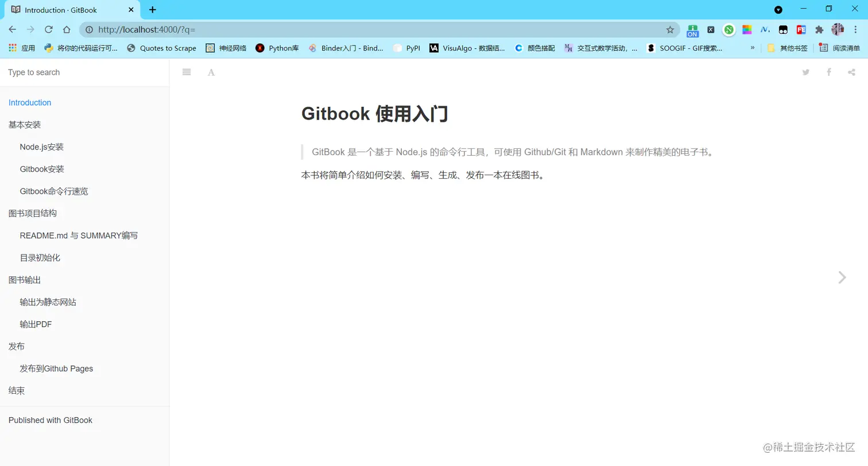868x466 pixels.
Task: Open the browser home page icon
Action: pyautogui.click(x=67, y=29)
